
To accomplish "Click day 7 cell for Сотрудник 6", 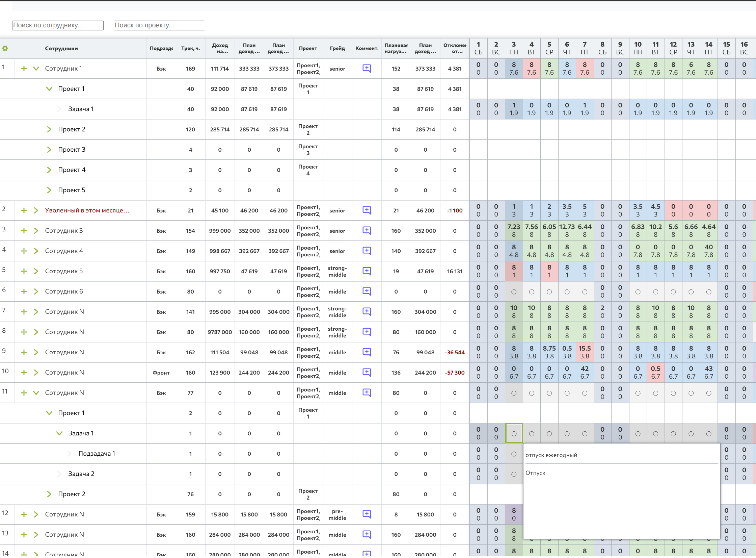I will 585,291.
